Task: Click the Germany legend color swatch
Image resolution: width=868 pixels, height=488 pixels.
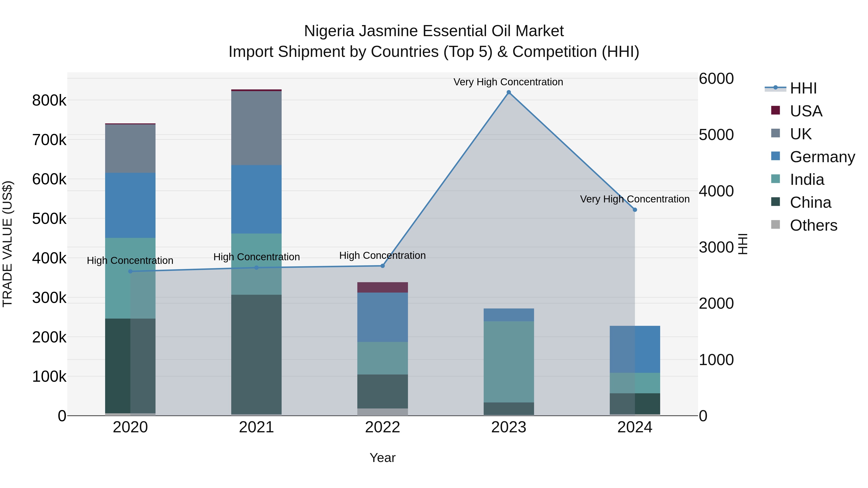Action: [775, 156]
